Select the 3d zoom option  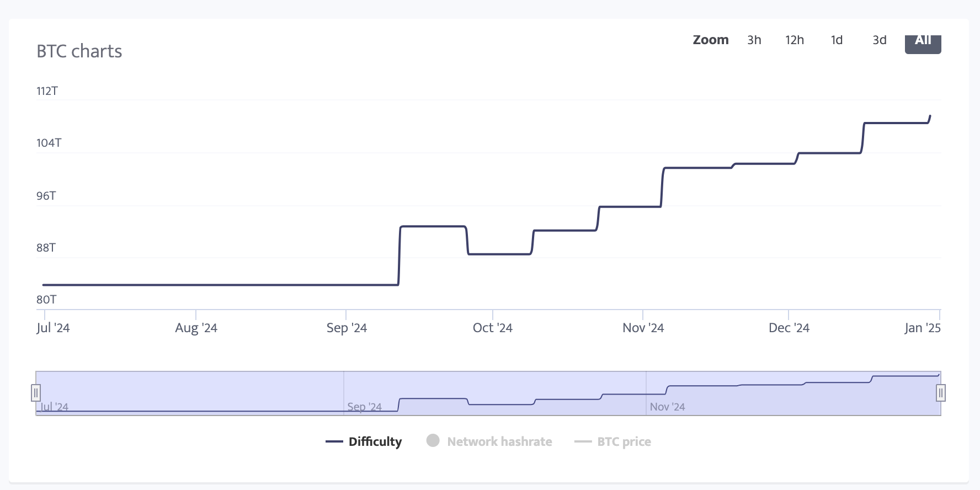[880, 40]
